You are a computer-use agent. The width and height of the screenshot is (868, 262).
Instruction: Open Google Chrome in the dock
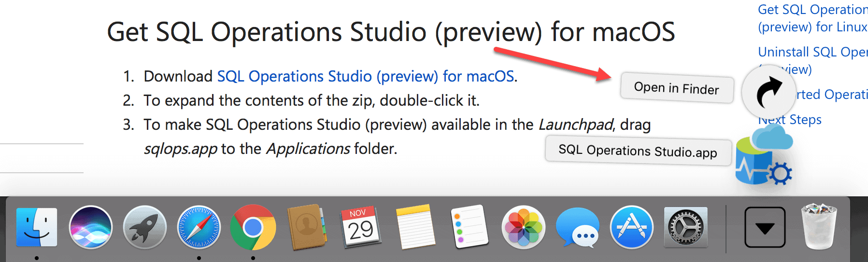tap(253, 227)
